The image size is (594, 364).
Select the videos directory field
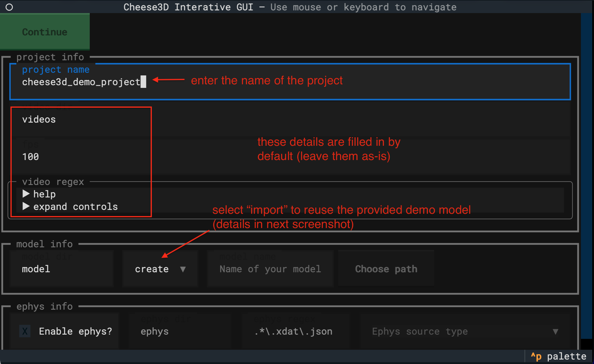click(x=39, y=119)
